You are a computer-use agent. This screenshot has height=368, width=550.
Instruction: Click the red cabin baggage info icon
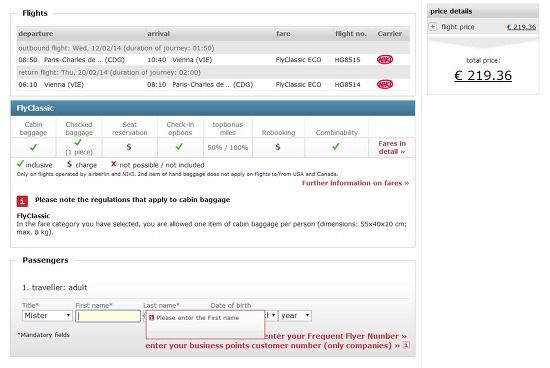22,201
